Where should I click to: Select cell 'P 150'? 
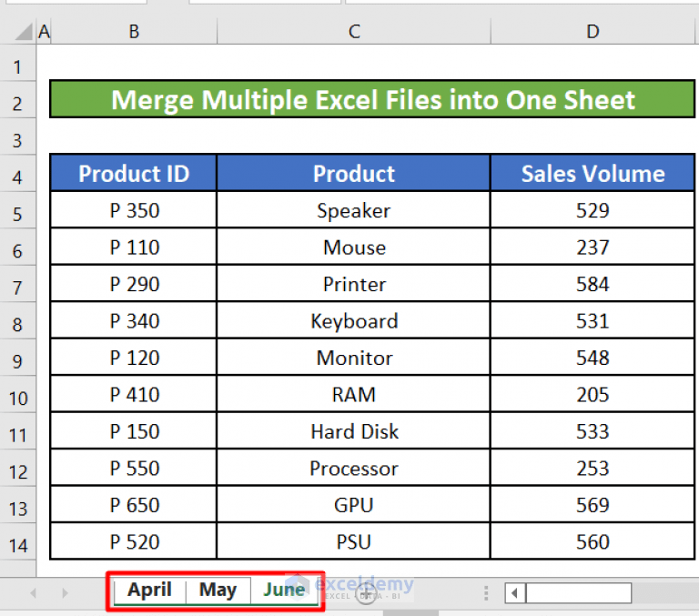tap(134, 431)
